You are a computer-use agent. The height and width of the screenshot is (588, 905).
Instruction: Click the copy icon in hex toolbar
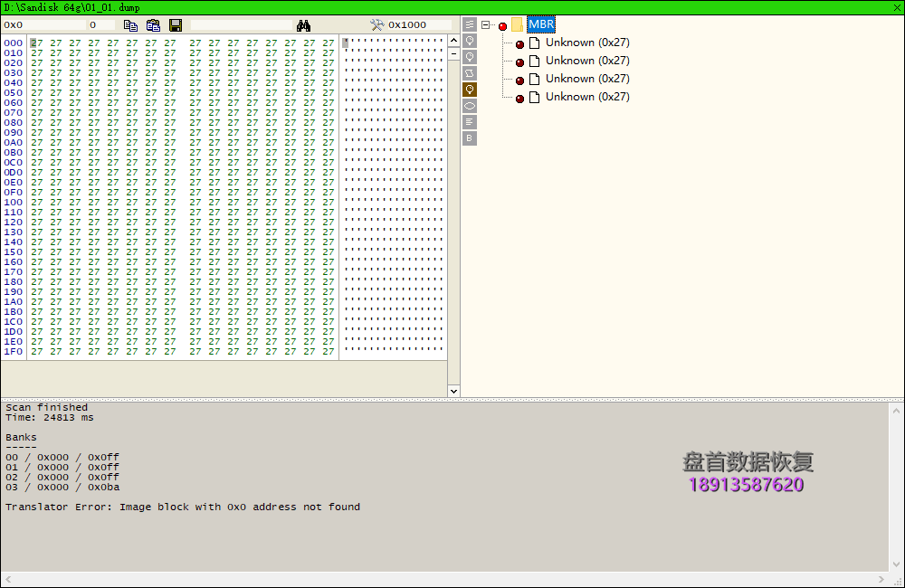coord(130,25)
